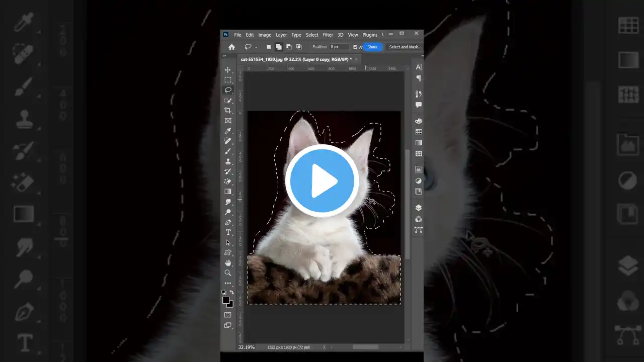Select the Clone Stamp tool

[x=228, y=161]
